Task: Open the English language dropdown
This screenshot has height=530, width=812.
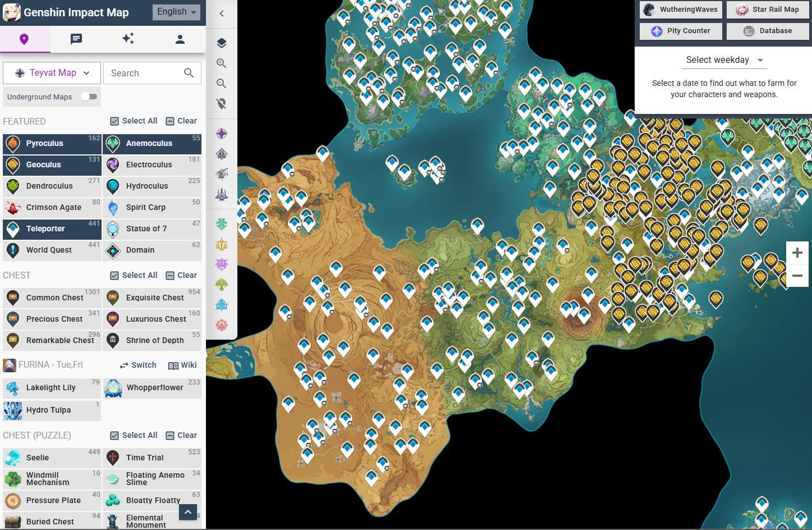Action: (x=176, y=12)
